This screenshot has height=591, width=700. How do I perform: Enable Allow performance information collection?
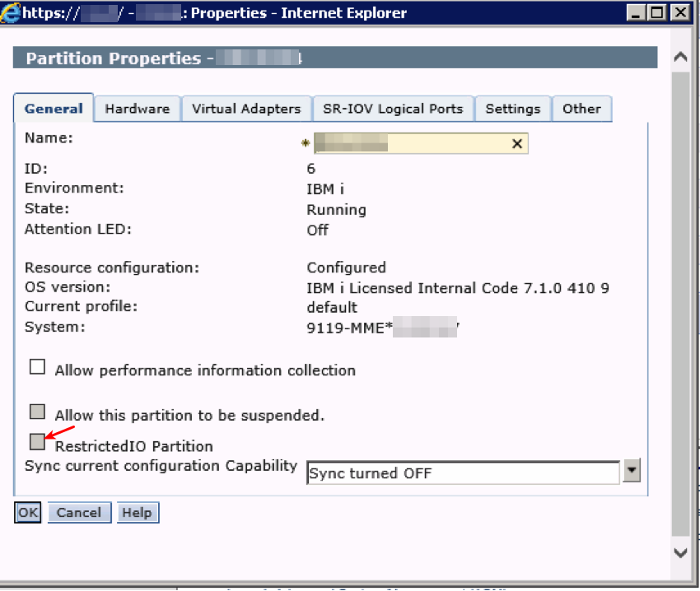[x=37, y=366]
